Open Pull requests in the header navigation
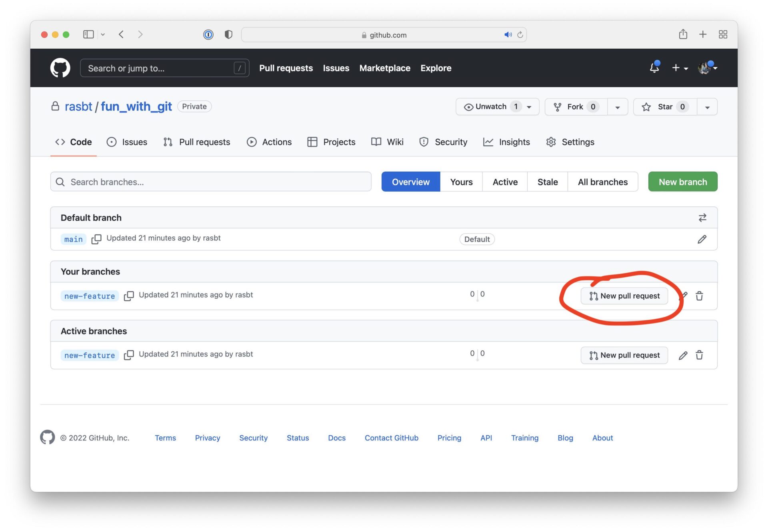The width and height of the screenshot is (768, 532). [286, 68]
